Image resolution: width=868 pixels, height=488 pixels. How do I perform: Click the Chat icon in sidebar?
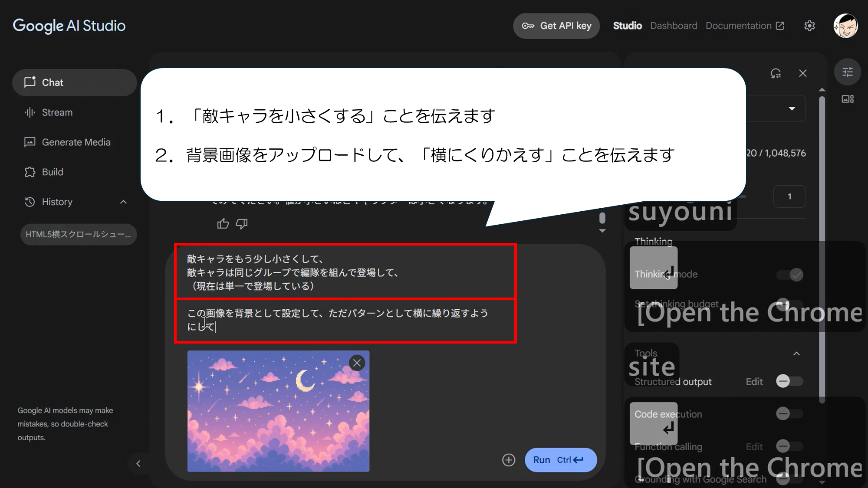pos(30,82)
